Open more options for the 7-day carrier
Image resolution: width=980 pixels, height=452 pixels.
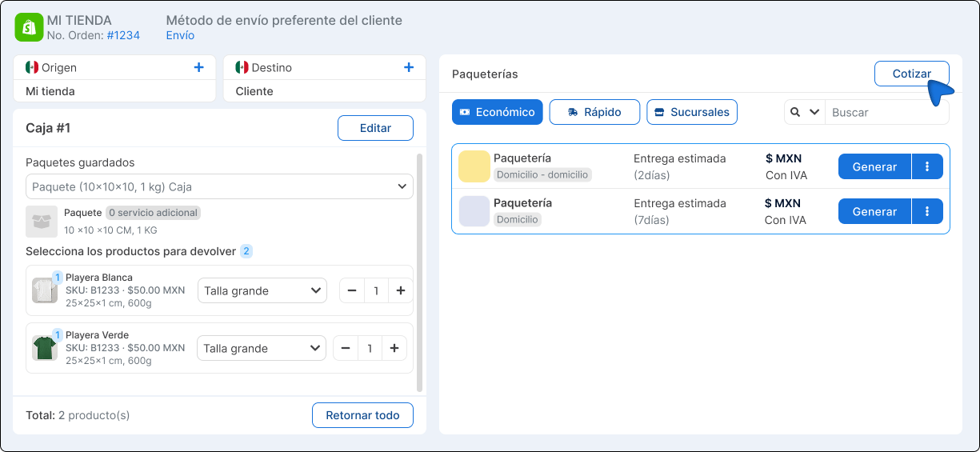927,211
